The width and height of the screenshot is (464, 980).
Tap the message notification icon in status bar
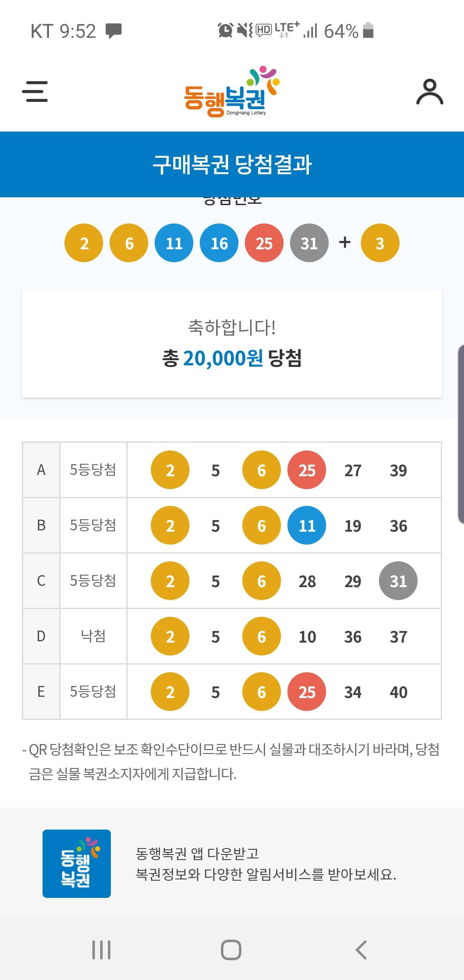pyautogui.click(x=114, y=31)
